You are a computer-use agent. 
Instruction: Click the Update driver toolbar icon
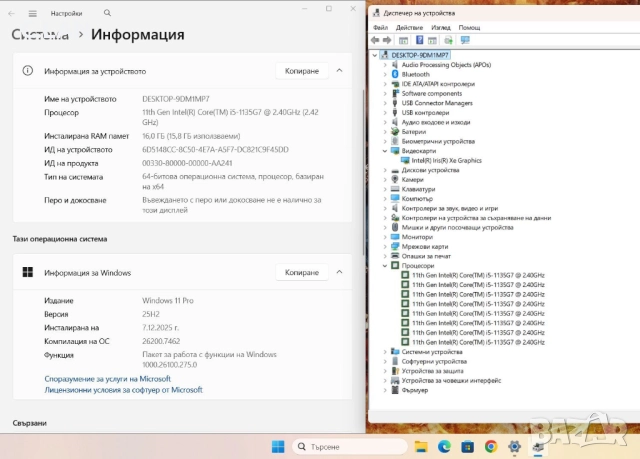(x=448, y=40)
